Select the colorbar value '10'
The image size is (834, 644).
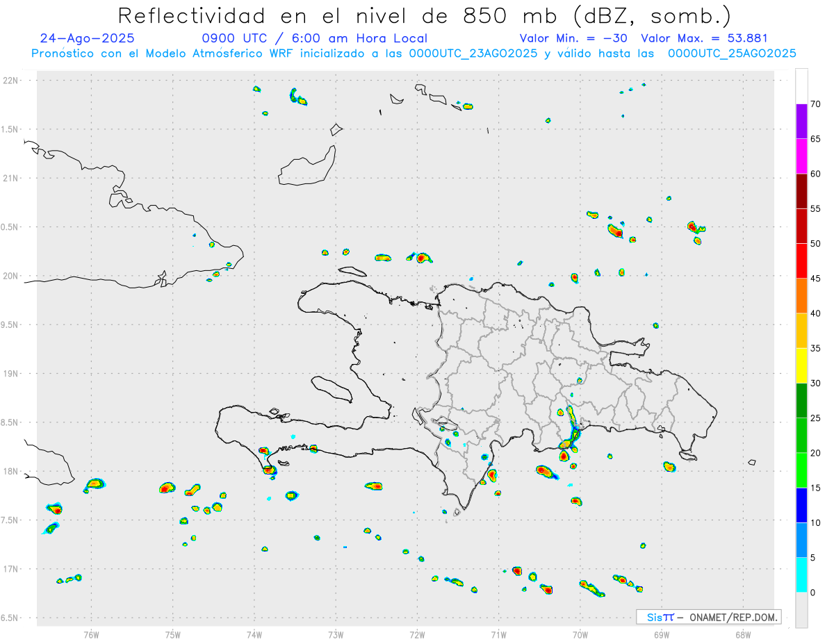pyautogui.click(x=817, y=523)
